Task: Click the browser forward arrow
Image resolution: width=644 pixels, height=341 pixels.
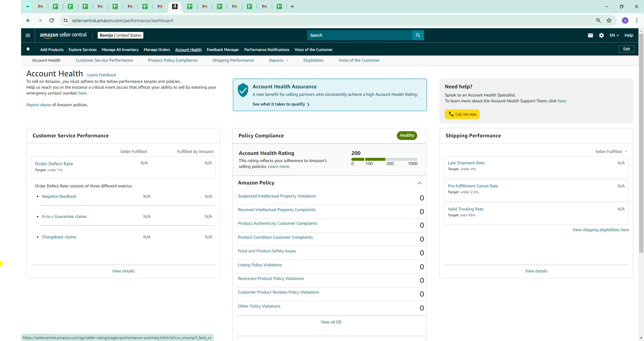Action: (40, 20)
